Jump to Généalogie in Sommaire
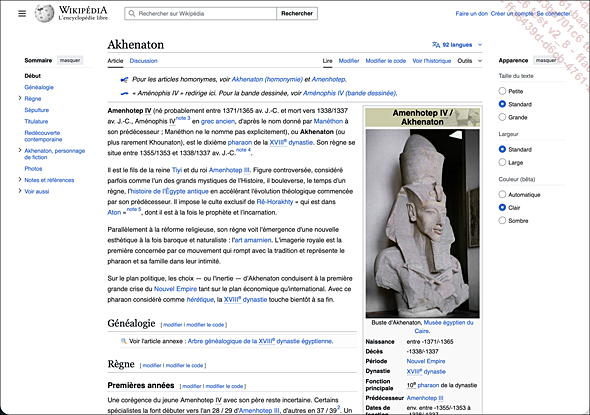590x415 pixels. (x=39, y=87)
